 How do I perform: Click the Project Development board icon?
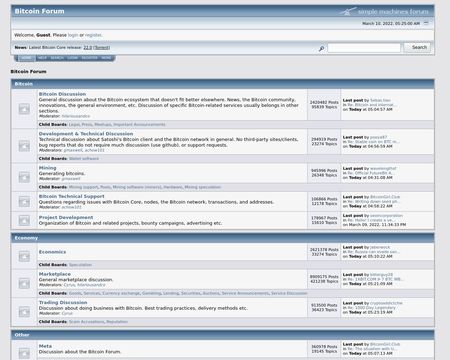(24, 220)
